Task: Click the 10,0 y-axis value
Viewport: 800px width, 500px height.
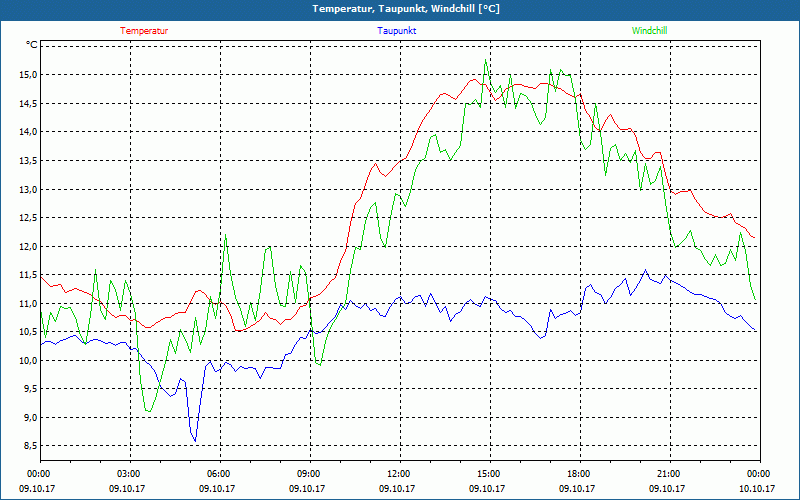Action: (x=29, y=360)
